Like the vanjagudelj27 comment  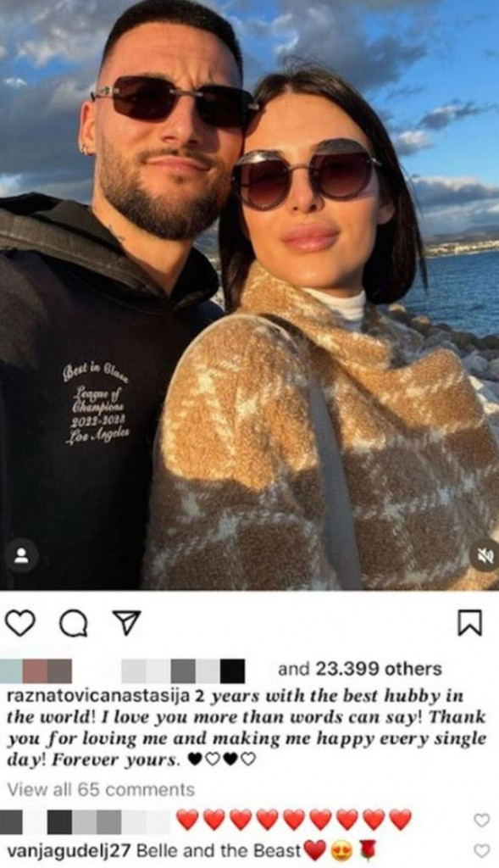(x=482, y=851)
